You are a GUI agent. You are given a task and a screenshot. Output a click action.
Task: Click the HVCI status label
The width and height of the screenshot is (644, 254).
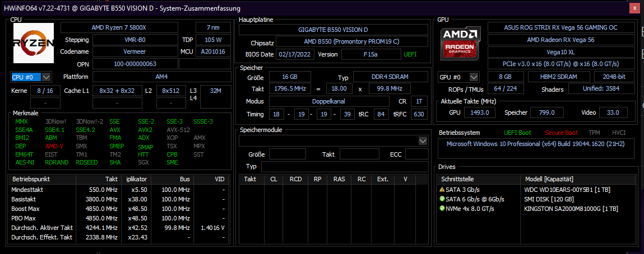pos(619,133)
